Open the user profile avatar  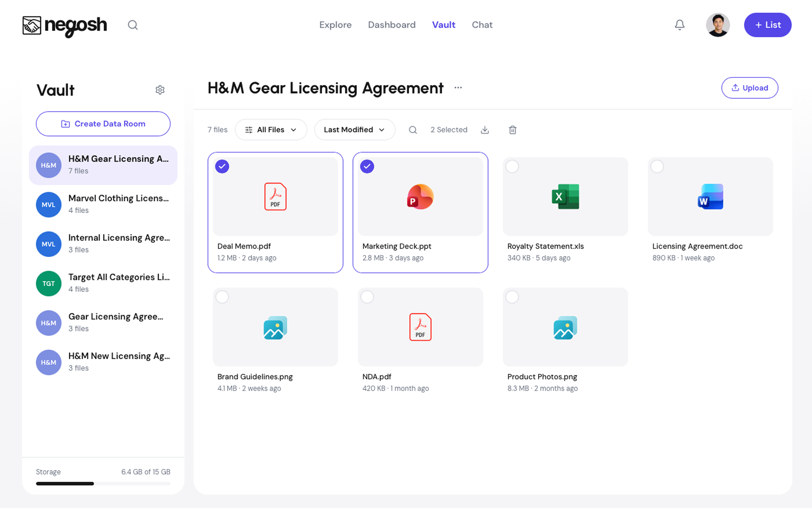pyautogui.click(x=717, y=25)
